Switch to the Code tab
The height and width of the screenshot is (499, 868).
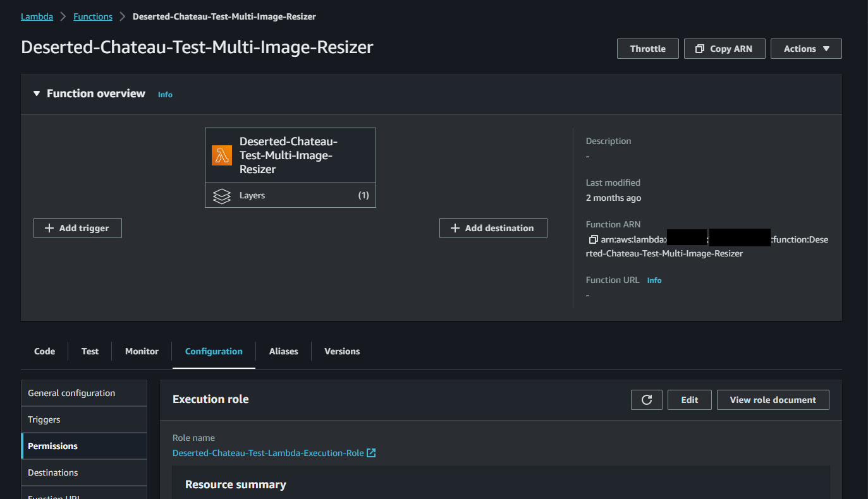pos(44,351)
